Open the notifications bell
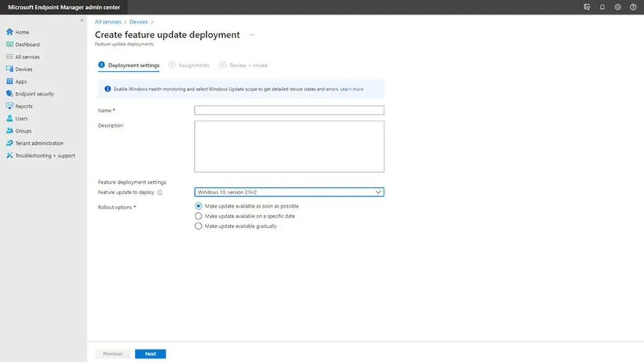This screenshot has width=644, height=362. point(602,7)
